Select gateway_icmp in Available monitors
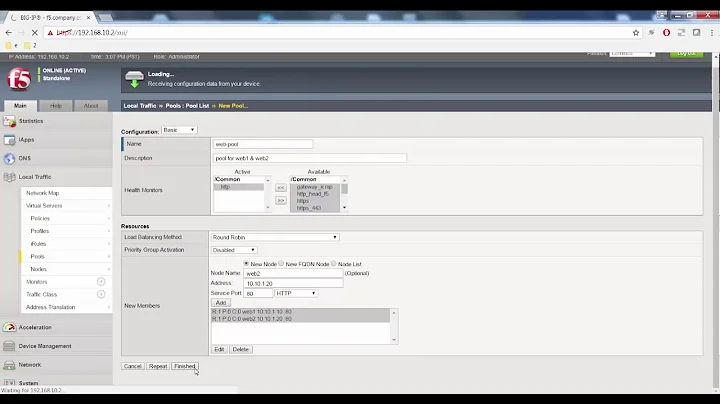 pyautogui.click(x=315, y=187)
